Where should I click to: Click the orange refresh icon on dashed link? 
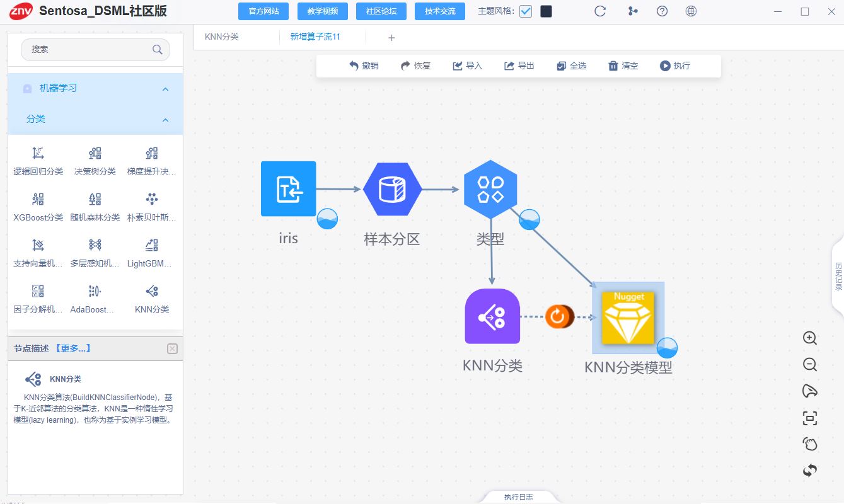558,316
